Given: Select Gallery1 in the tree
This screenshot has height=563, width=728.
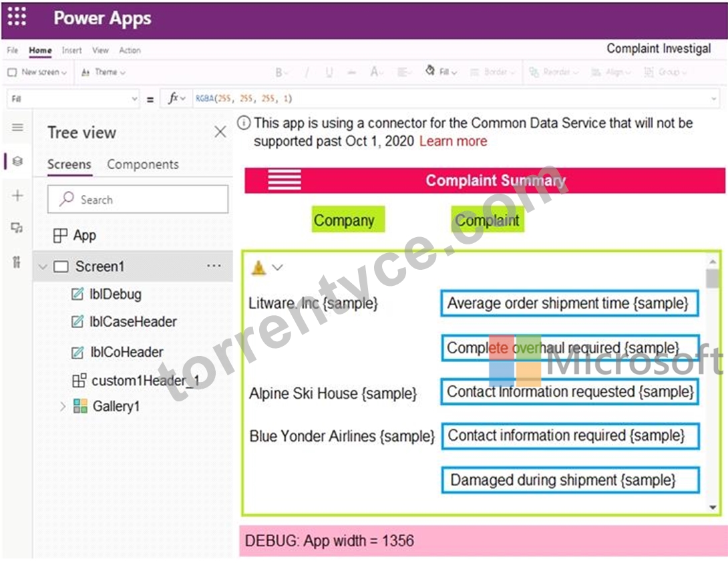Looking at the screenshot, I should [107, 407].
